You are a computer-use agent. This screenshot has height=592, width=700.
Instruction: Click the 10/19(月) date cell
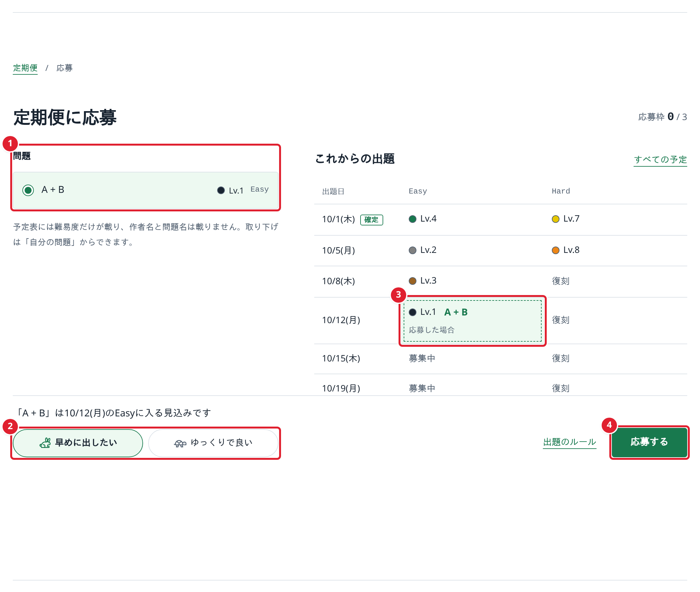(x=341, y=388)
